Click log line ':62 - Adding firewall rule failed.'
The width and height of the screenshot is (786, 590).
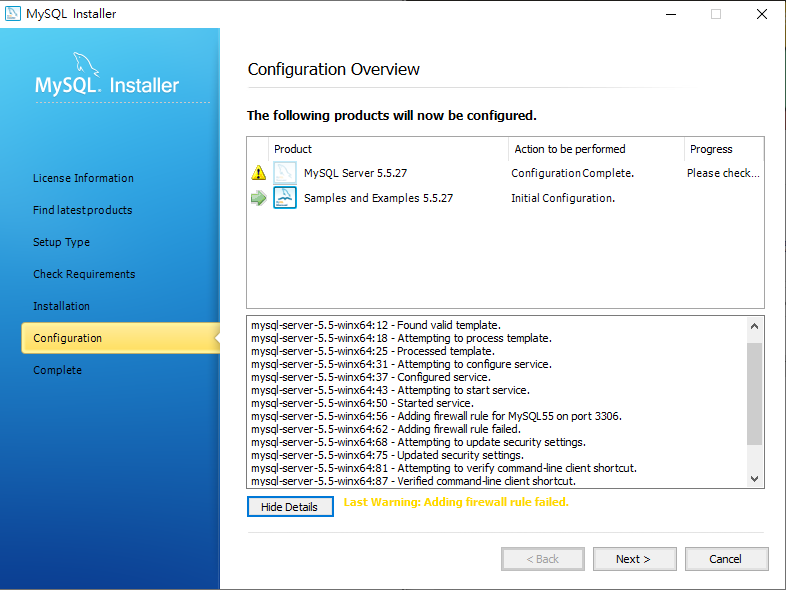pos(386,430)
